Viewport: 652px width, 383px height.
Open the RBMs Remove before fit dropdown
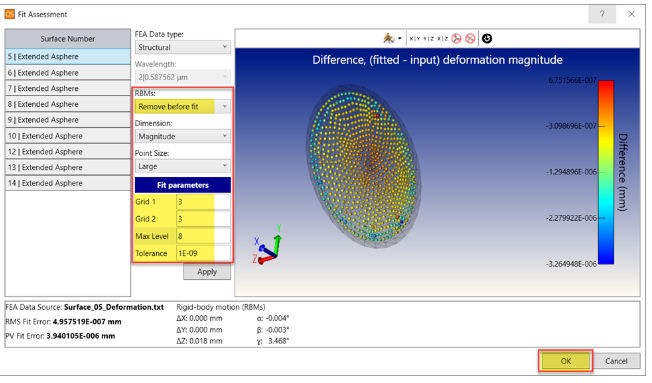pos(183,106)
